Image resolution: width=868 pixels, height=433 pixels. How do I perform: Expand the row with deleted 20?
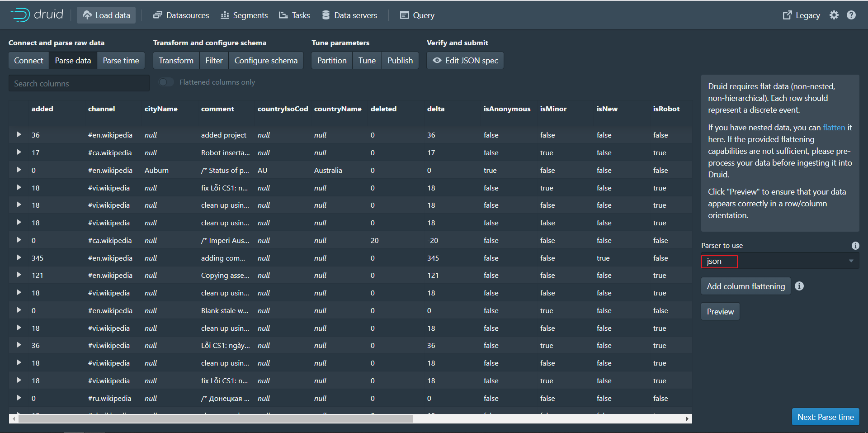19,240
